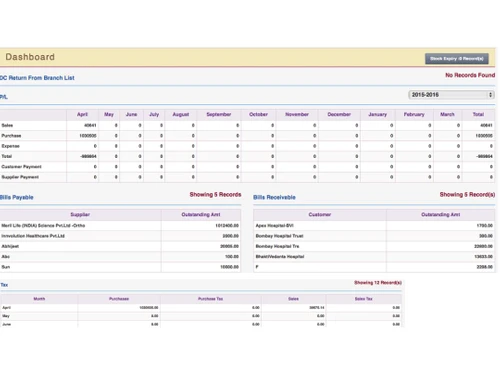The height and width of the screenshot is (375, 500).
Task: Click the October column header
Action: (x=258, y=114)
